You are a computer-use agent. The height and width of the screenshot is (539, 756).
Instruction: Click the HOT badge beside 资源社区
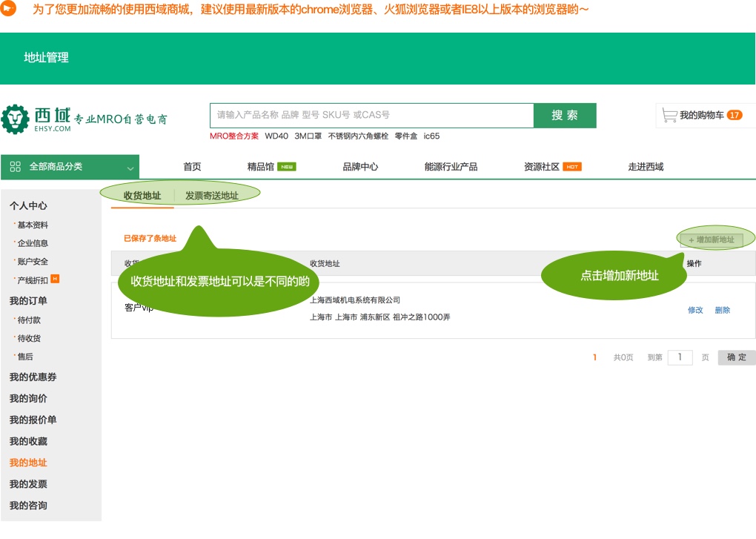coord(571,167)
